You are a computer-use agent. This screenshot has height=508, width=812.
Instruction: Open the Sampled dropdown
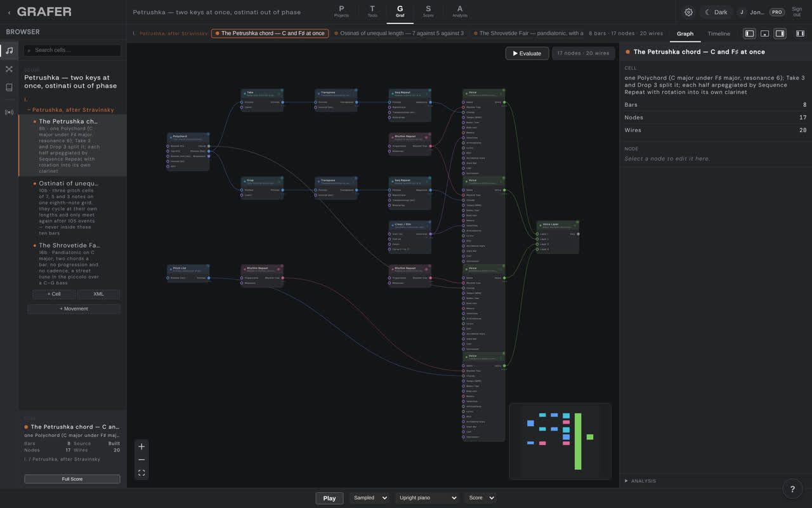pos(369,498)
